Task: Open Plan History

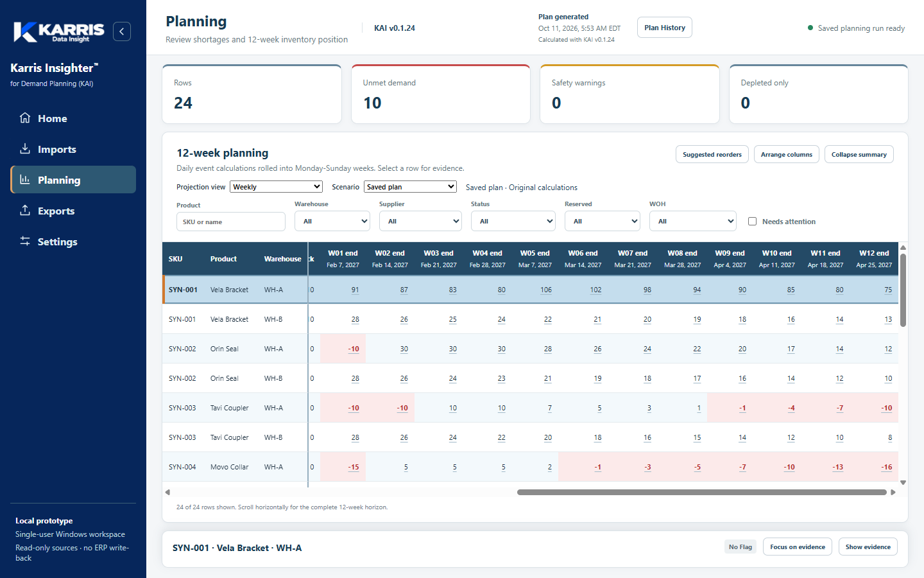Action: coord(665,28)
